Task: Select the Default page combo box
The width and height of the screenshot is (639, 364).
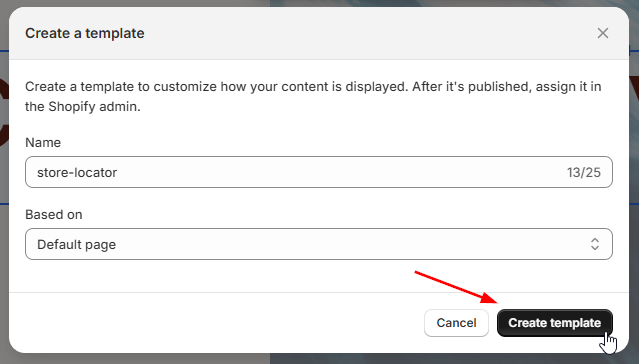Action: 319,244
